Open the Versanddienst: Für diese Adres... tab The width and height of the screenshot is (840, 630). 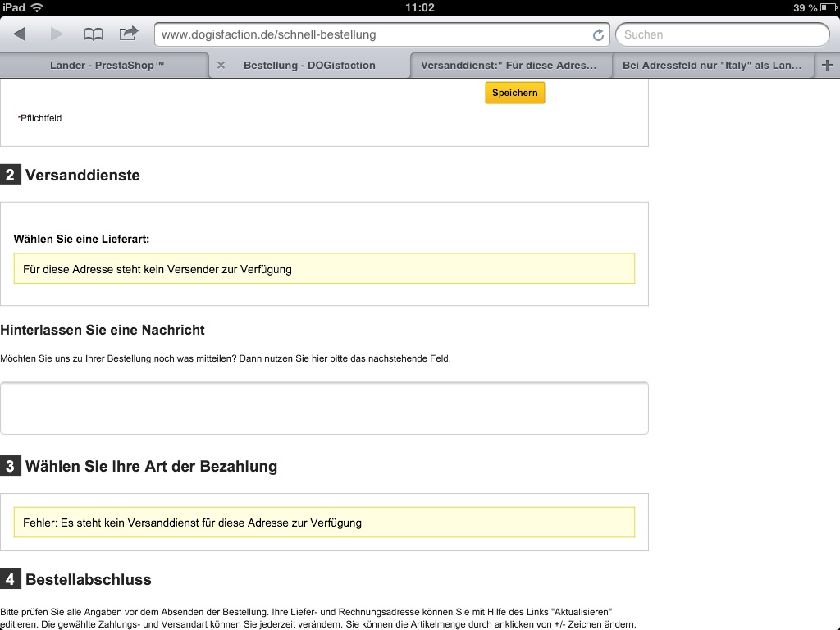[x=511, y=66]
